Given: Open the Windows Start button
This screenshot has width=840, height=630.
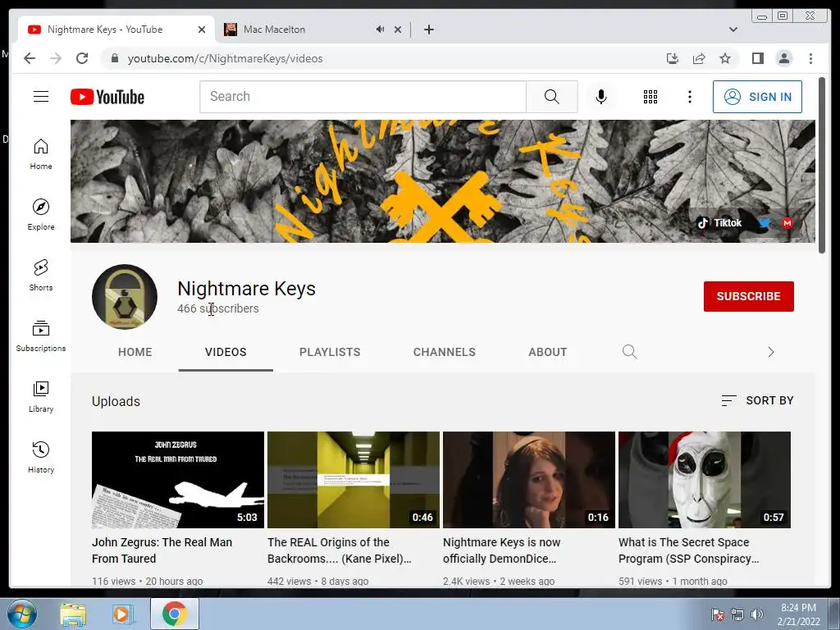Looking at the screenshot, I should [21, 614].
